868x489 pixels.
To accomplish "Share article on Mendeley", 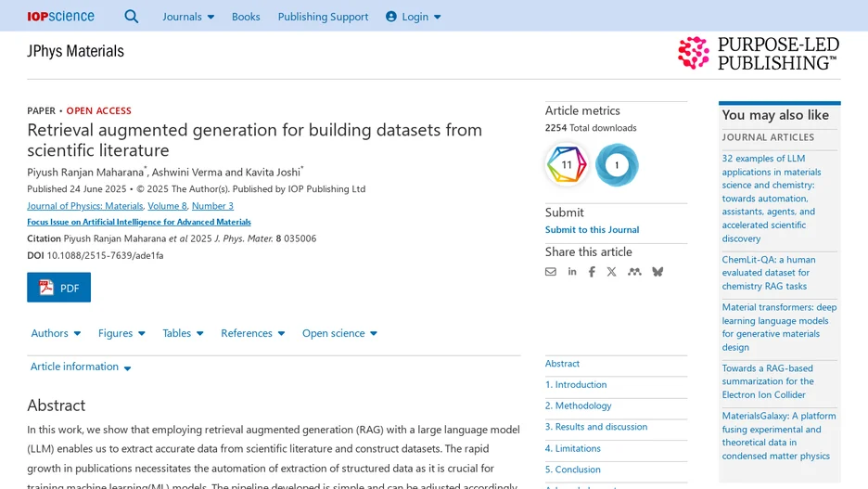I will pos(634,272).
